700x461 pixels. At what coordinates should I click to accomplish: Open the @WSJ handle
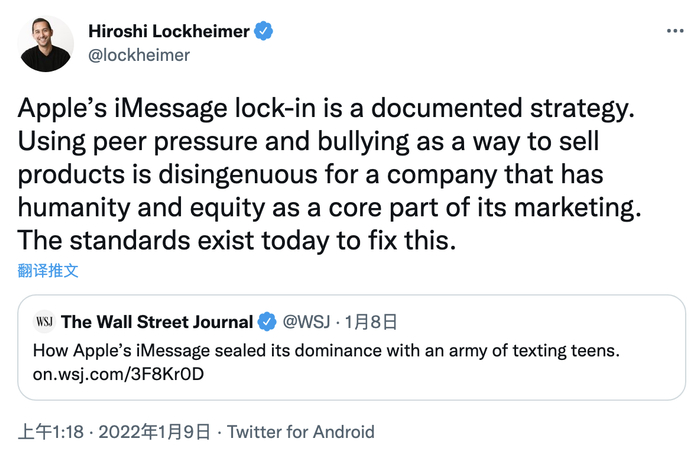point(305,322)
